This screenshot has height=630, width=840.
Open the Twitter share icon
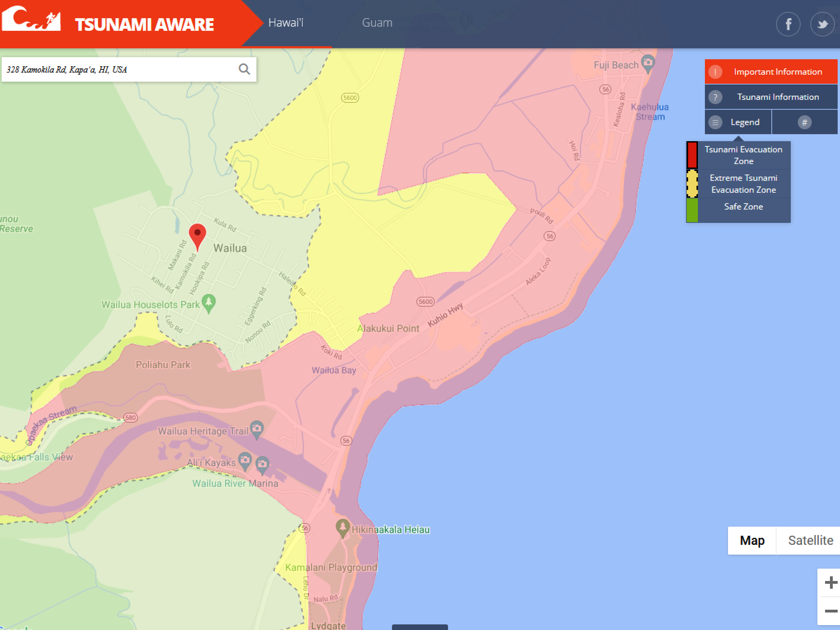822,24
